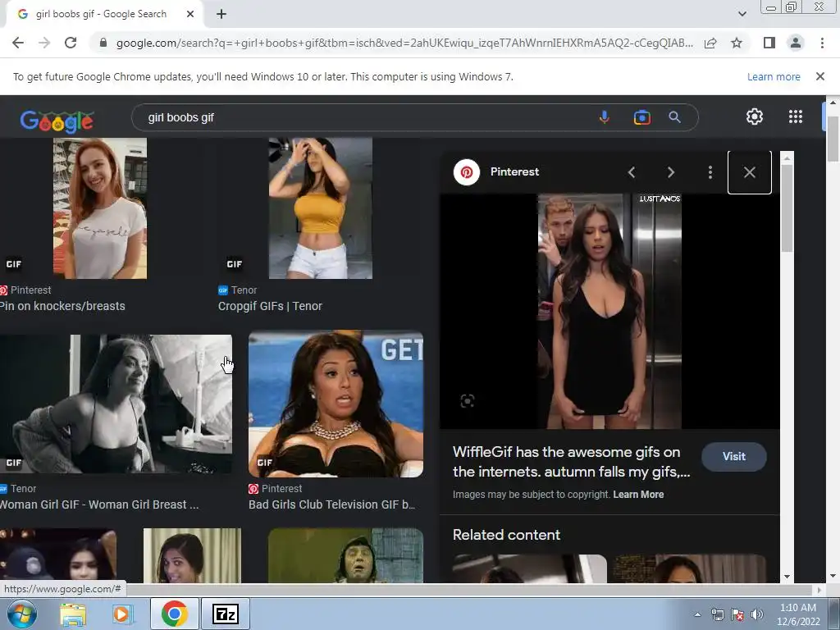This screenshot has height=630, width=840.
Task: Click the thumbnail above the Bad Girls Club caption
Action: (x=336, y=404)
